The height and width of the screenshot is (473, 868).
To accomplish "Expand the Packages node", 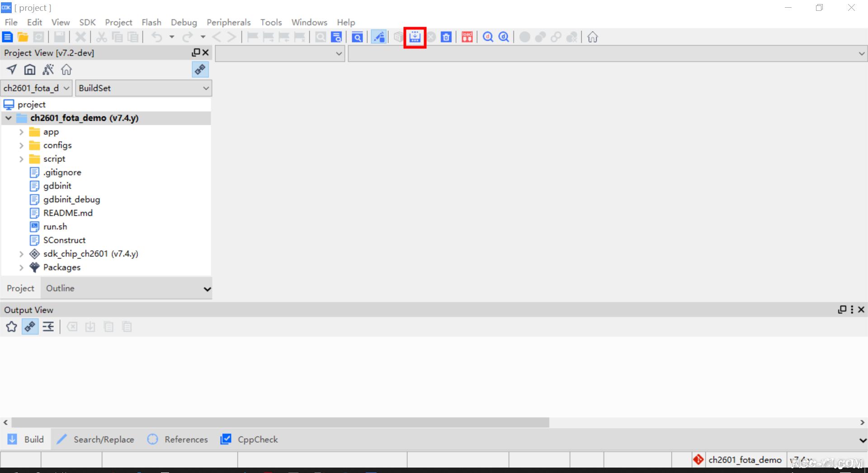I will click(21, 268).
